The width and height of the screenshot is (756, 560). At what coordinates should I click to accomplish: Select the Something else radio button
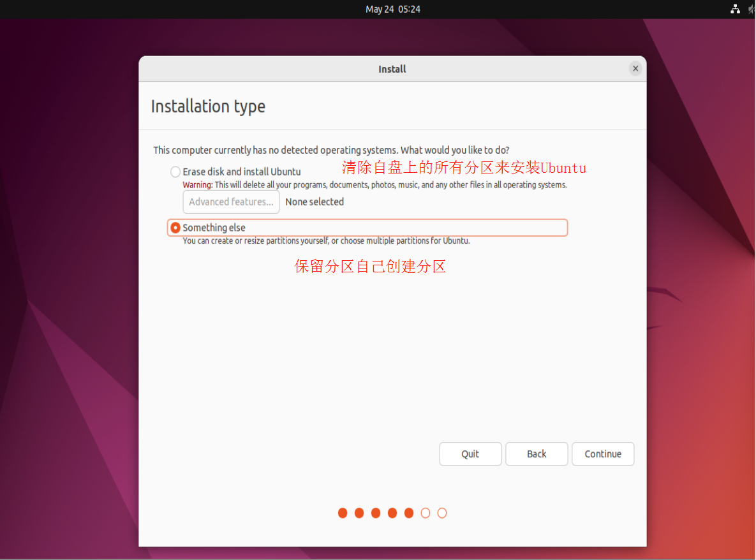175,228
